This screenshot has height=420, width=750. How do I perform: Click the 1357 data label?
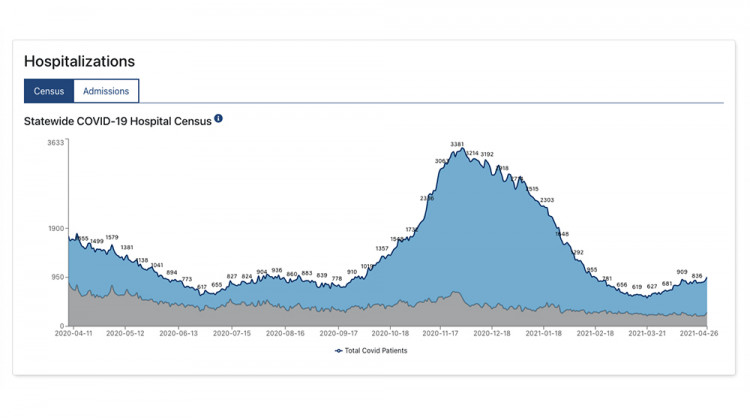pyautogui.click(x=382, y=248)
